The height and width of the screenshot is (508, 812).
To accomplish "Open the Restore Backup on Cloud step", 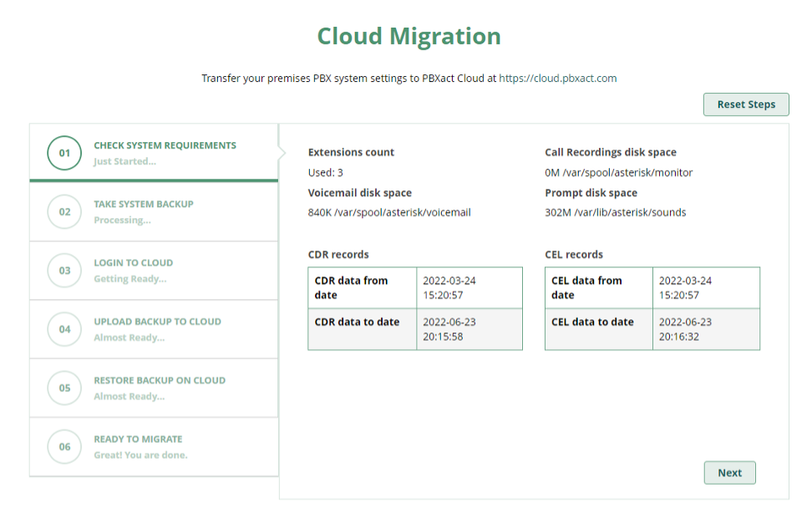I will point(154,388).
